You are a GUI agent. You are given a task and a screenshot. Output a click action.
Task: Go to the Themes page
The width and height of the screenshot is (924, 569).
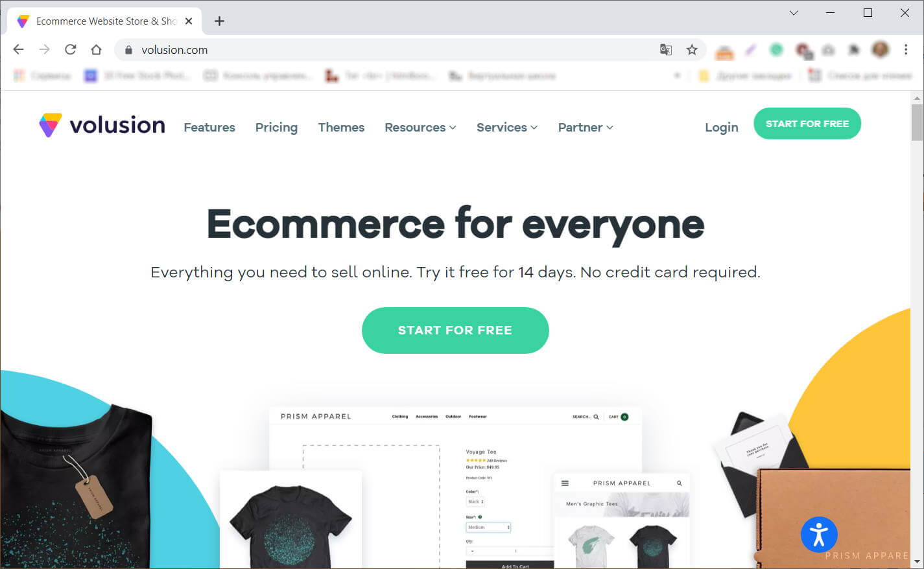tap(341, 128)
